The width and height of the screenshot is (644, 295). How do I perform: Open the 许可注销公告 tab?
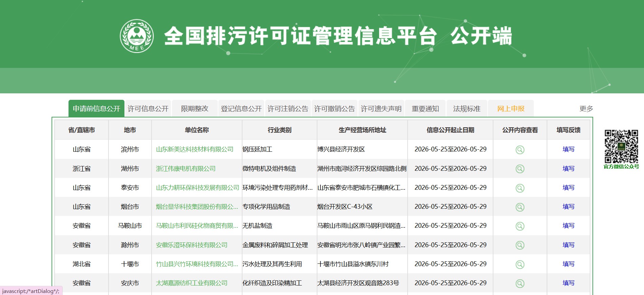288,109
